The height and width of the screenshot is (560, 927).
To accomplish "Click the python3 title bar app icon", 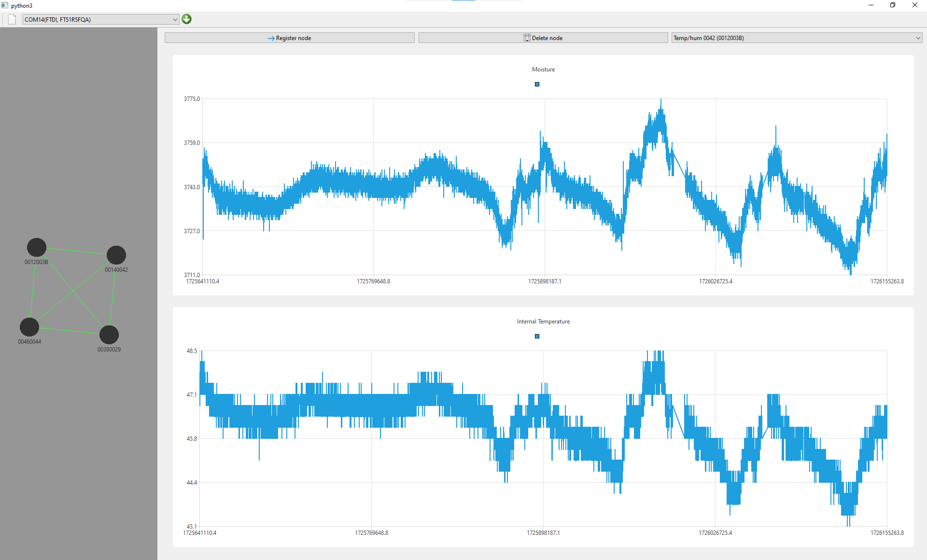I will [5, 5].
